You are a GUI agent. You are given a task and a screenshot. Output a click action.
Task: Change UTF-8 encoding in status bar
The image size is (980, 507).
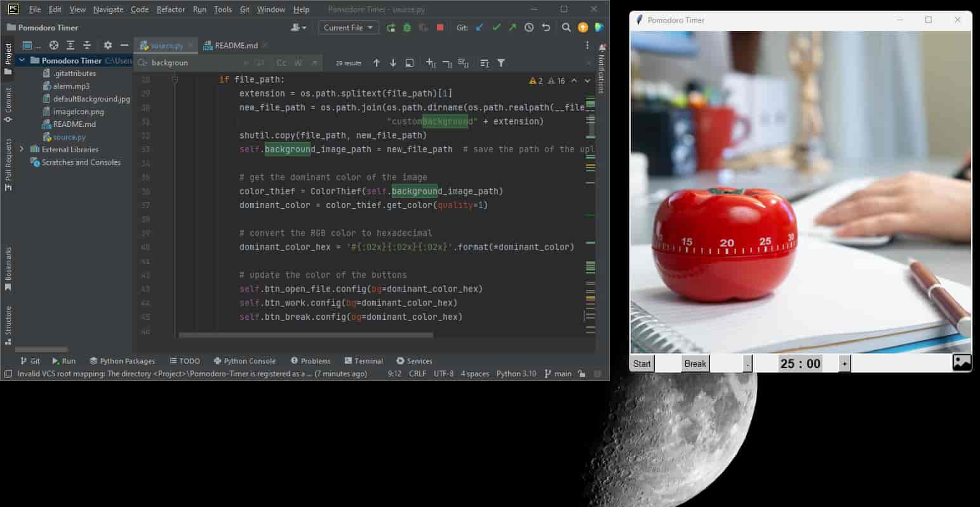(x=443, y=374)
